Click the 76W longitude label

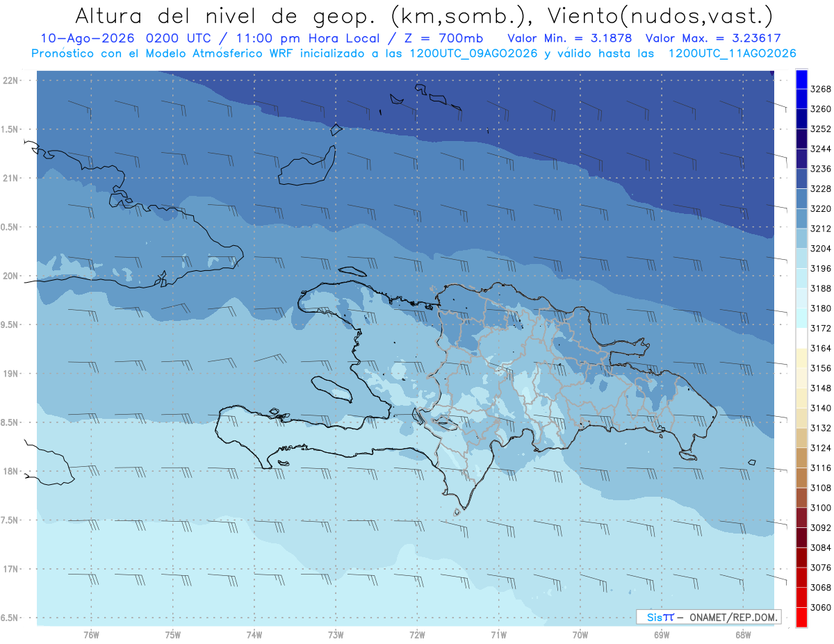91,634
